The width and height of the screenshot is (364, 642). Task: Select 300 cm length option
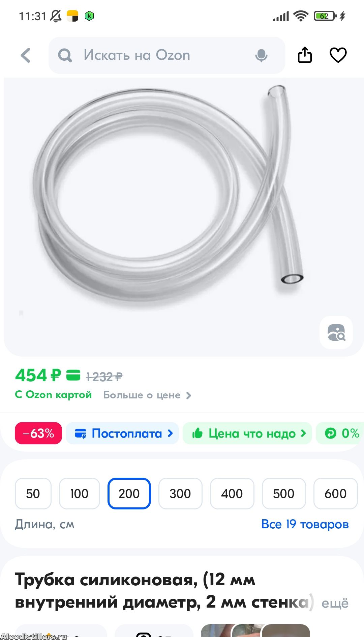point(180,494)
